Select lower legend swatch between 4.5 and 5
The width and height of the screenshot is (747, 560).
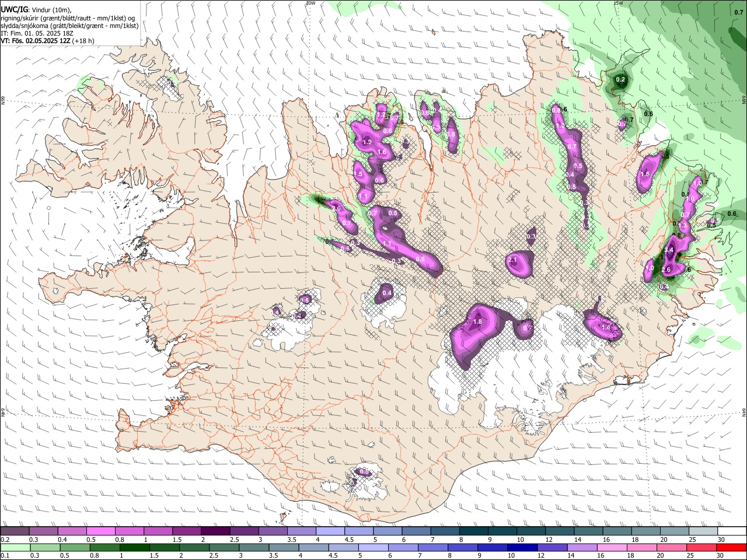(343, 547)
